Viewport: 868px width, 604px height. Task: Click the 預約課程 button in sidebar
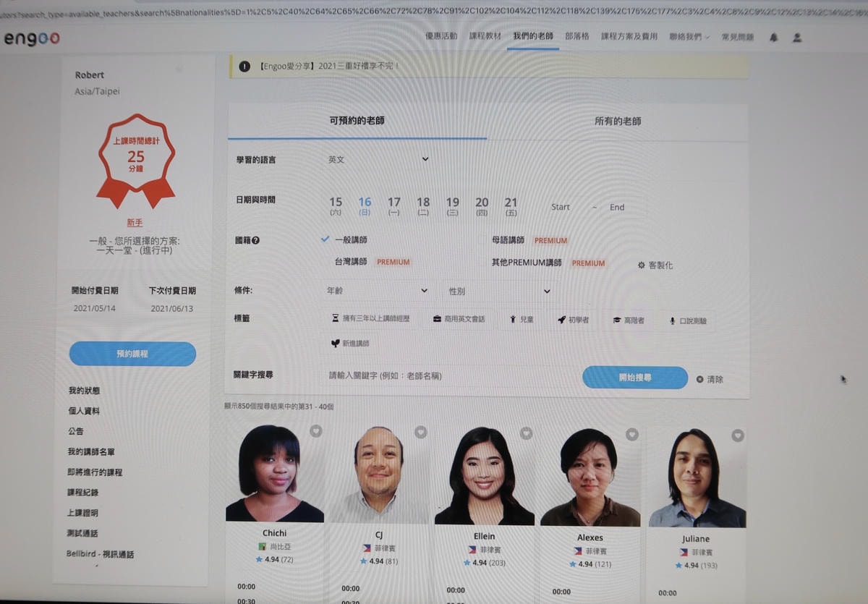pos(132,354)
